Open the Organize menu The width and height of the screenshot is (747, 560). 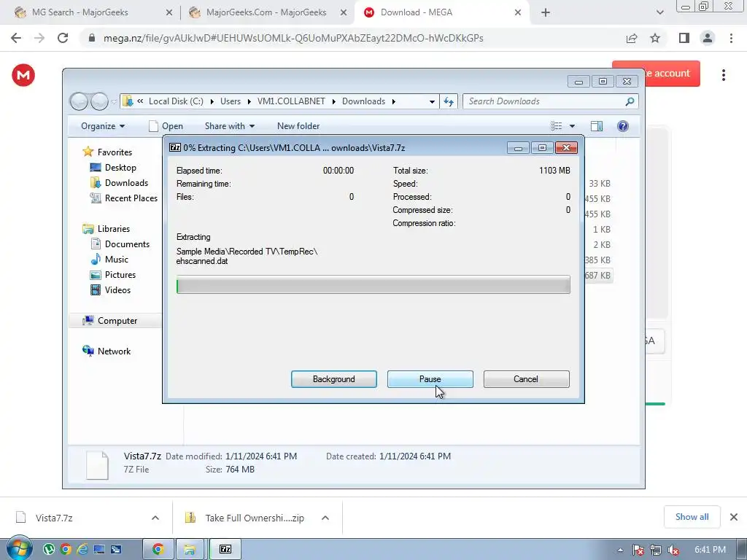pyautogui.click(x=103, y=126)
